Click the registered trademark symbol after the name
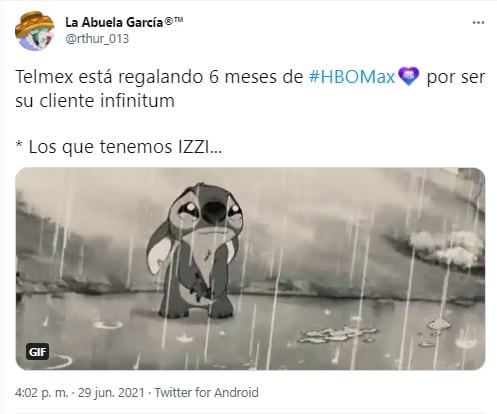 169,22
